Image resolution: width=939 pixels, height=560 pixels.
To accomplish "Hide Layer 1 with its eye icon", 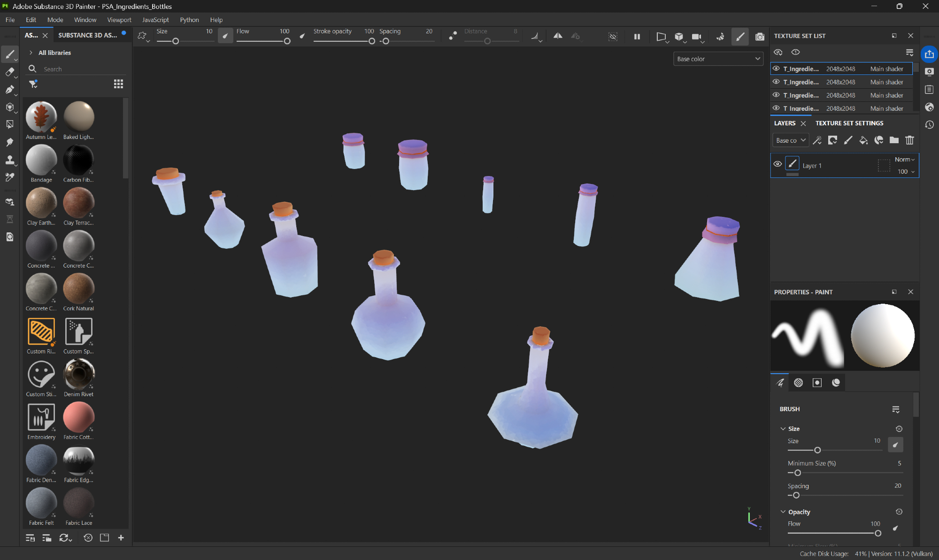I will [777, 164].
